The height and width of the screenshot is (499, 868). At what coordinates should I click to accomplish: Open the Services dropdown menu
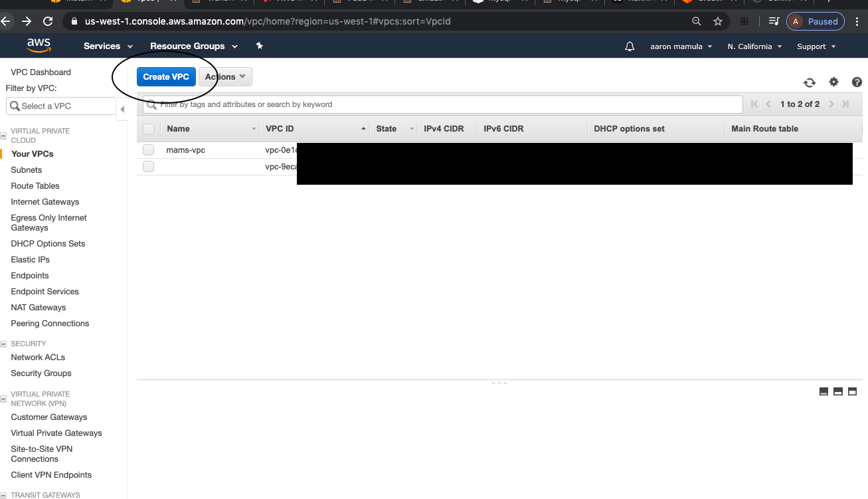(108, 47)
